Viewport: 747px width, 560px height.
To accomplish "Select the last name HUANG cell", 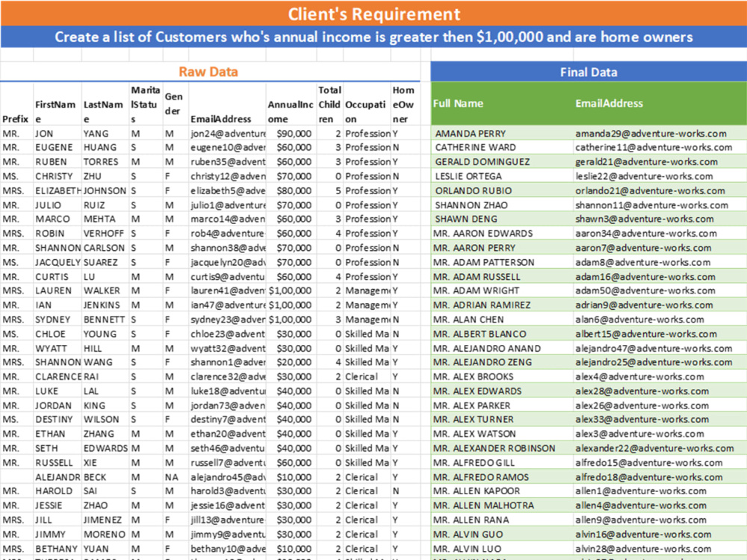I will (x=105, y=148).
